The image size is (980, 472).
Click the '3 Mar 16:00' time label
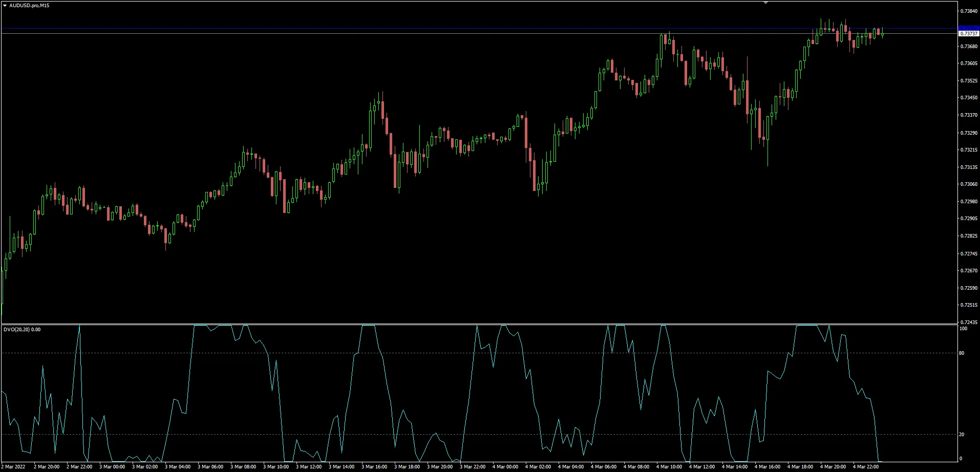click(x=374, y=467)
